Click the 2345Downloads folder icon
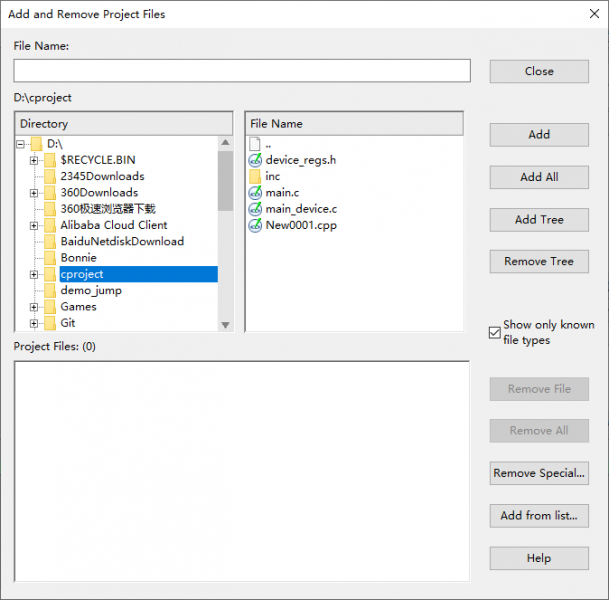The height and width of the screenshot is (600, 609). [x=50, y=176]
